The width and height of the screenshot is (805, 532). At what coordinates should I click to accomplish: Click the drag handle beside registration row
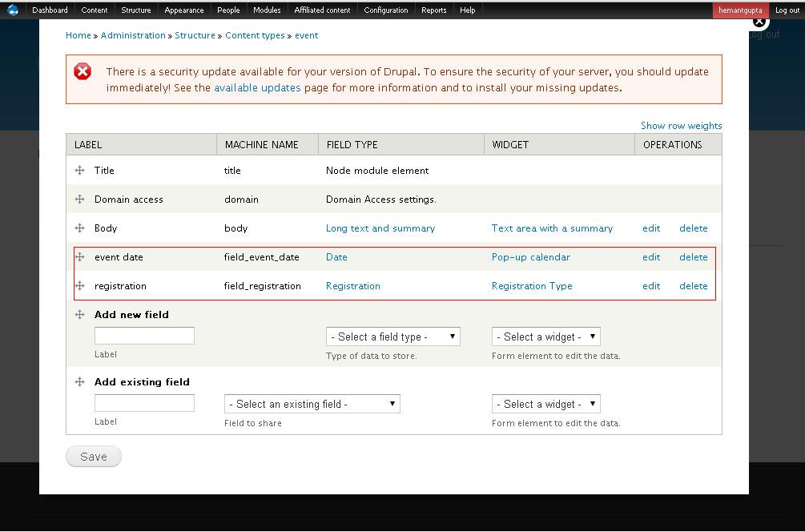click(x=79, y=286)
